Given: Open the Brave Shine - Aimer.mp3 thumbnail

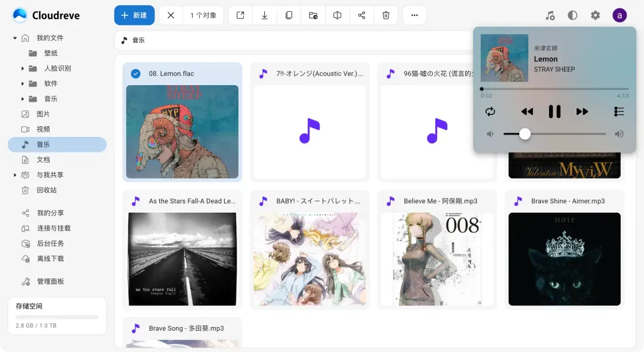Looking at the screenshot, I should [x=564, y=259].
